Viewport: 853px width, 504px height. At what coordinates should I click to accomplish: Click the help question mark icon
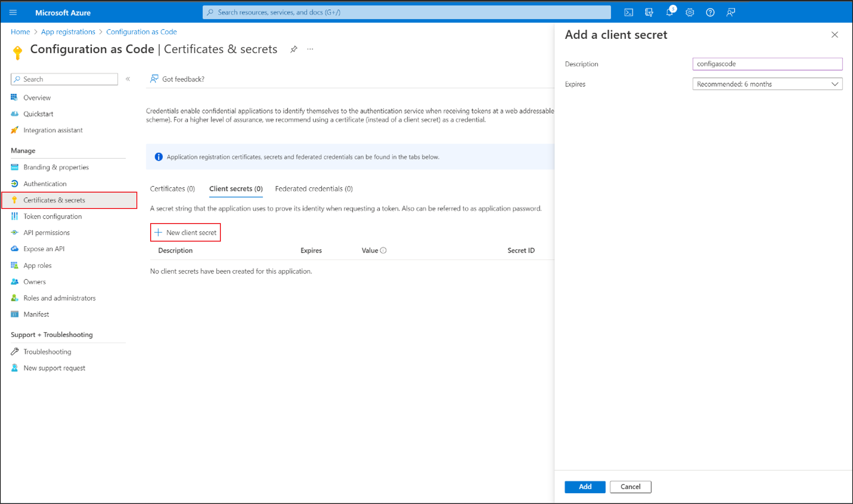[710, 13]
